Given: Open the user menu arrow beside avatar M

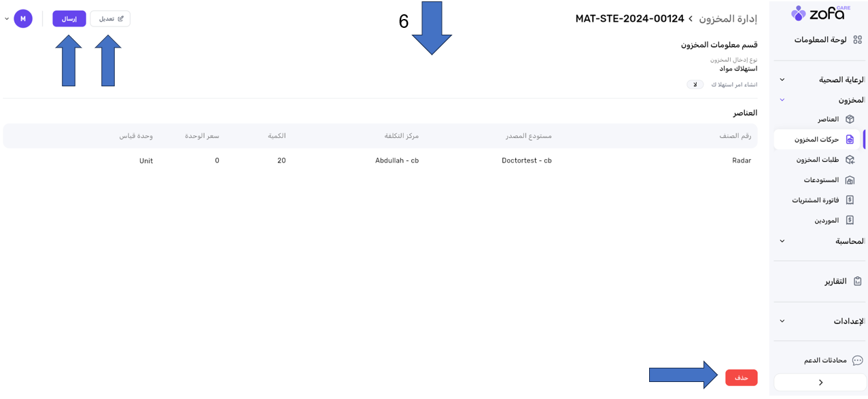Looking at the screenshot, I should pyautogui.click(x=7, y=19).
